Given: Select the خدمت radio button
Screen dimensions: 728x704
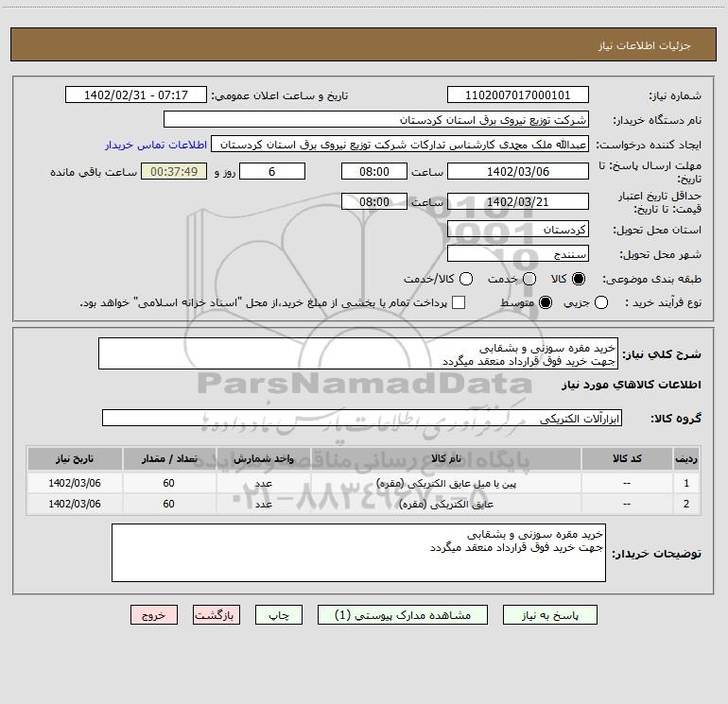Looking at the screenshot, I should coord(529,279).
